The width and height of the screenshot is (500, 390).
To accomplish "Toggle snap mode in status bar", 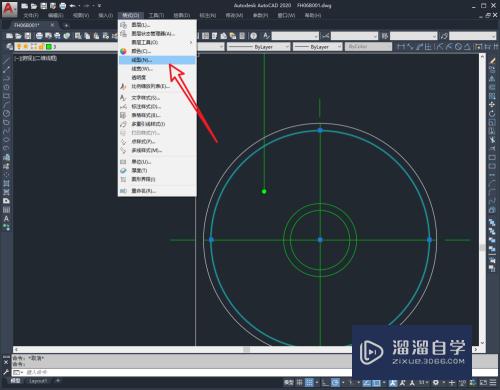I will (x=309, y=383).
